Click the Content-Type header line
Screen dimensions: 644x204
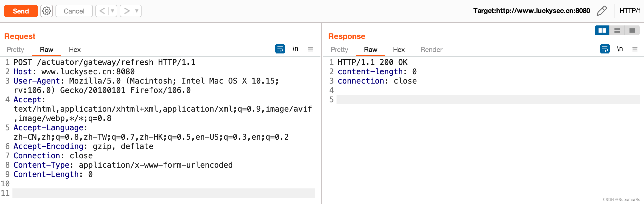(x=123, y=165)
